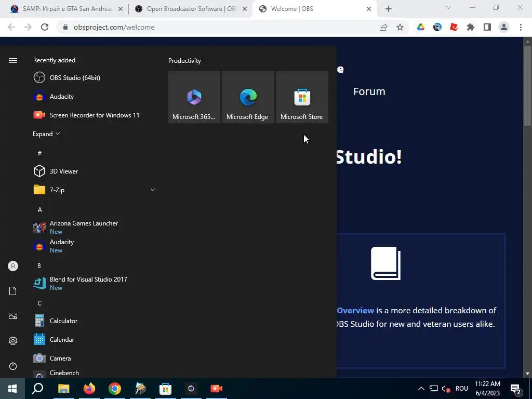
Task: Close the SAMP tab
Action: click(x=121, y=9)
